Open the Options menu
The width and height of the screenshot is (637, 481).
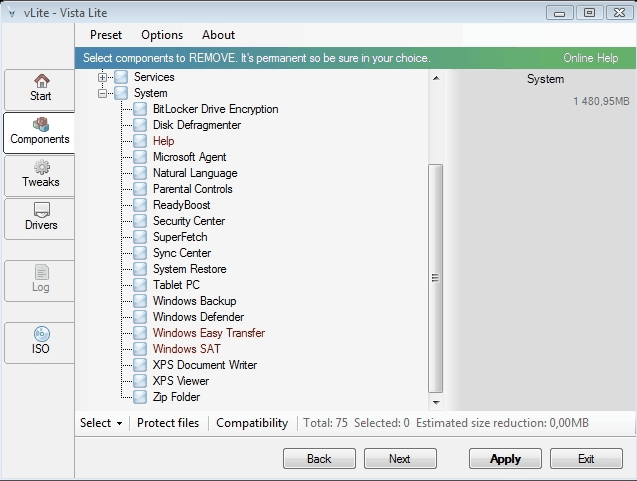point(162,35)
